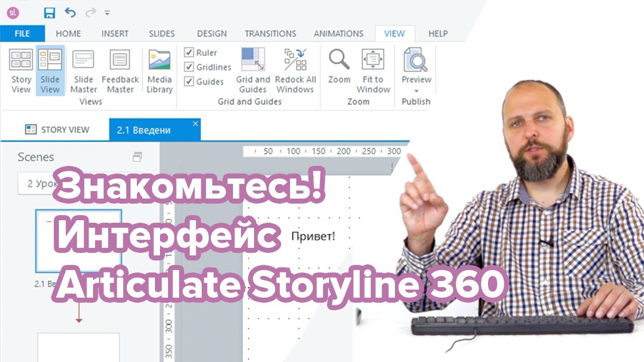Close the 2.1 Введени tab
The width and height of the screenshot is (644, 362).
point(195,124)
